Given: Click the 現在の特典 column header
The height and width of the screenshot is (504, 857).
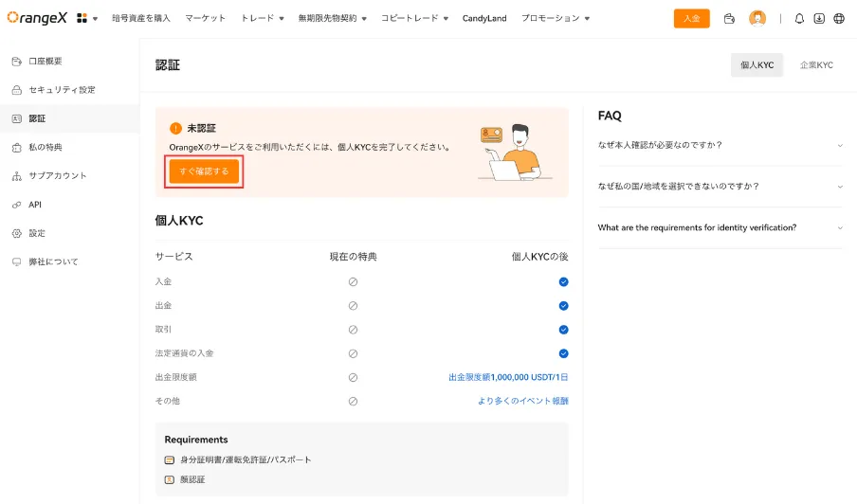Looking at the screenshot, I should click(x=353, y=257).
